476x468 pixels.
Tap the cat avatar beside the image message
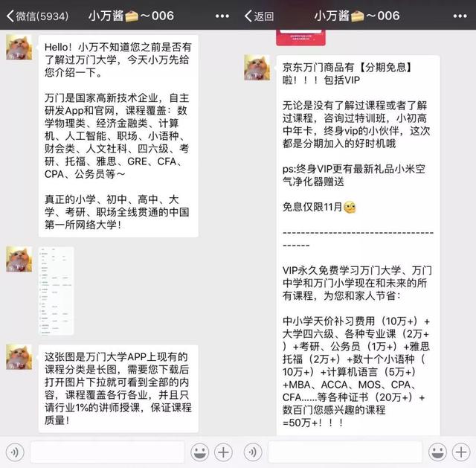coord(19,259)
